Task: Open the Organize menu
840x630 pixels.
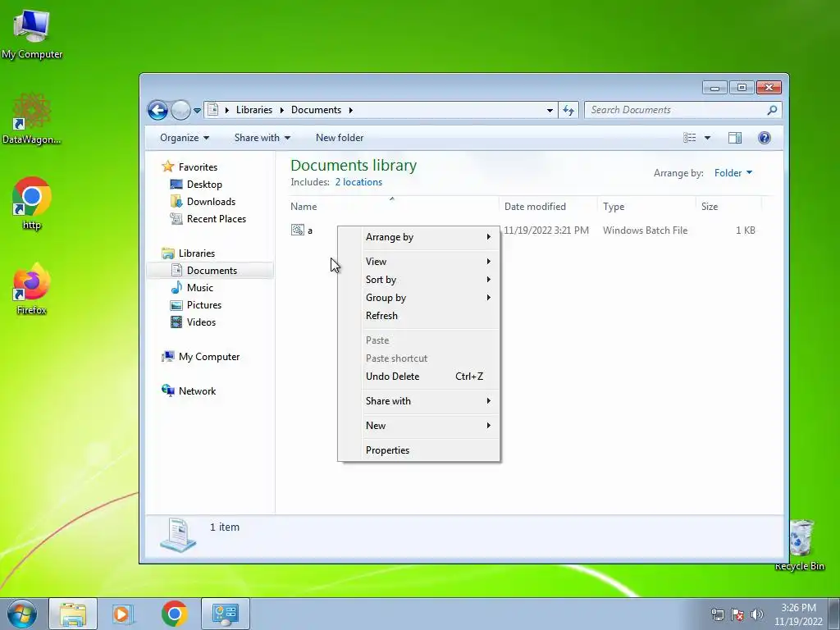Action: (185, 138)
